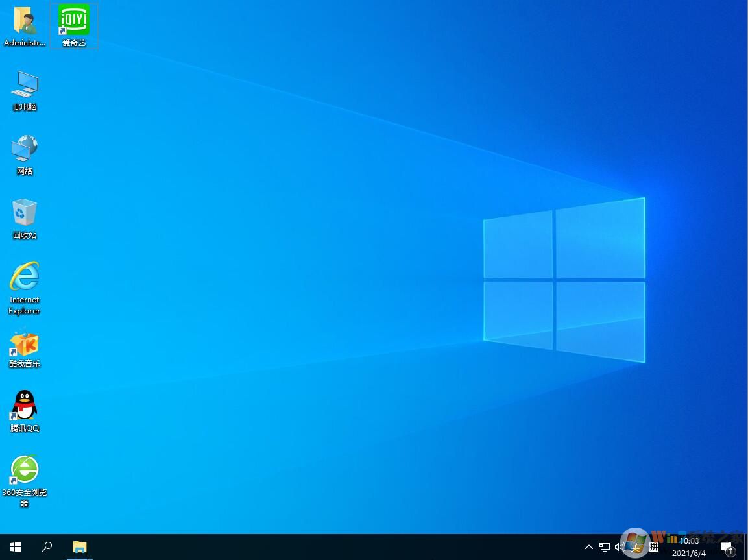Image resolution: width=748 pixels, height=560 pixels.
Task: Open the volume slider
Action: click(x=620, y=547)
